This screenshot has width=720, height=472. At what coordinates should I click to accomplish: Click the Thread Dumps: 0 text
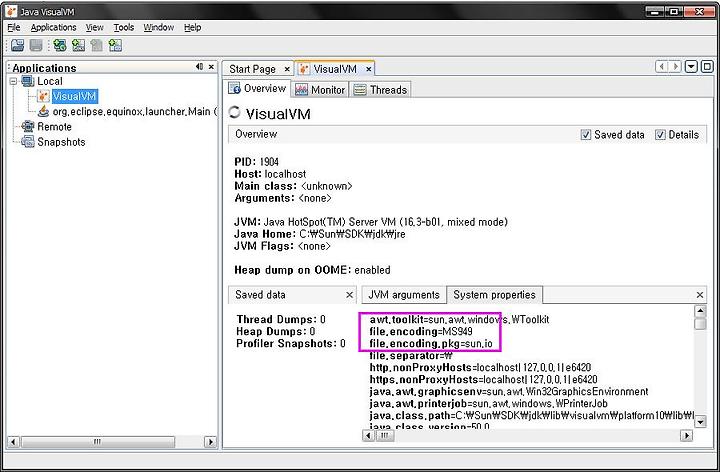(x=281, y=320)
